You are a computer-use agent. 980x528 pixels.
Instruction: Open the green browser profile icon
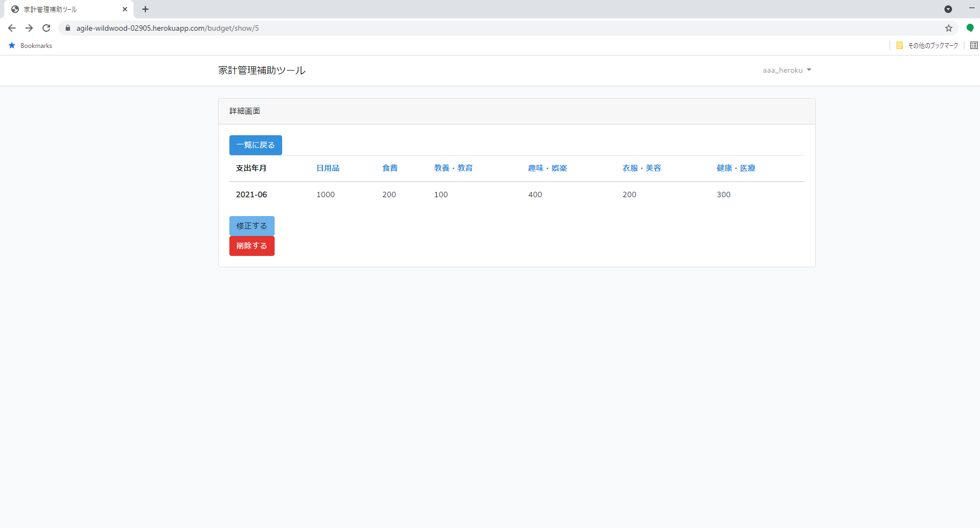pos(970,28)
